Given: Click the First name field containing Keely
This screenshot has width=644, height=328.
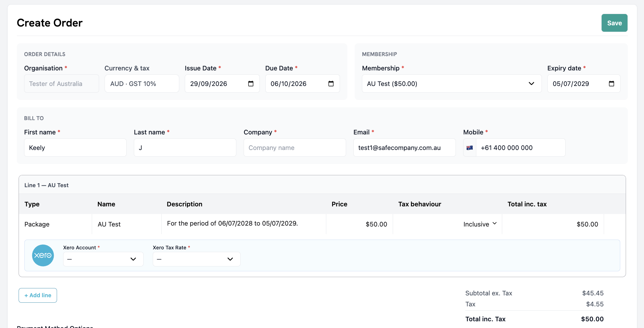Looking at the screenshot, I should 75,148.
